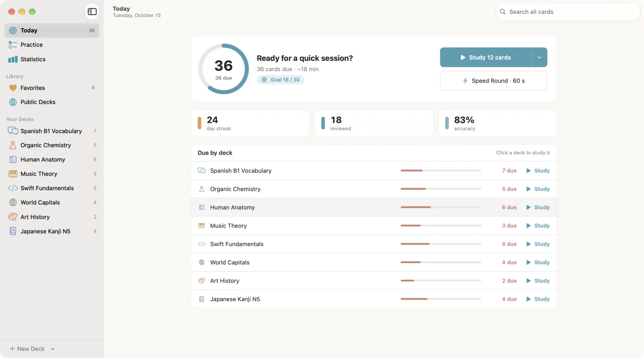Click the Goal 18 / 30 badge

pos(281,80)
